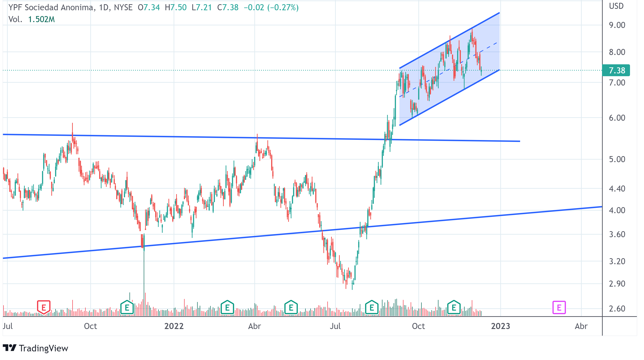Click the 9.00 price axis label
644x360 pixels.
617,25
